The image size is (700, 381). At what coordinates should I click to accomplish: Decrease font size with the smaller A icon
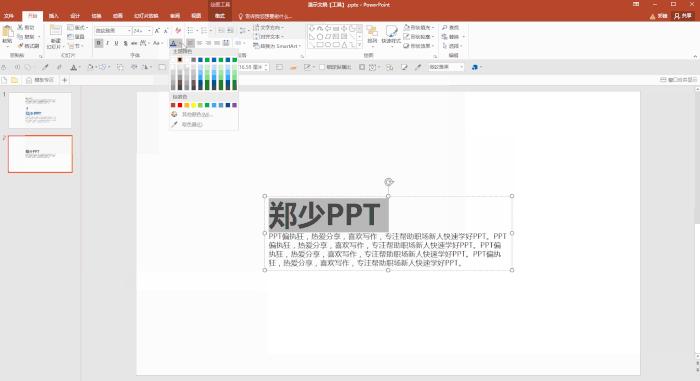click(166, 31)
